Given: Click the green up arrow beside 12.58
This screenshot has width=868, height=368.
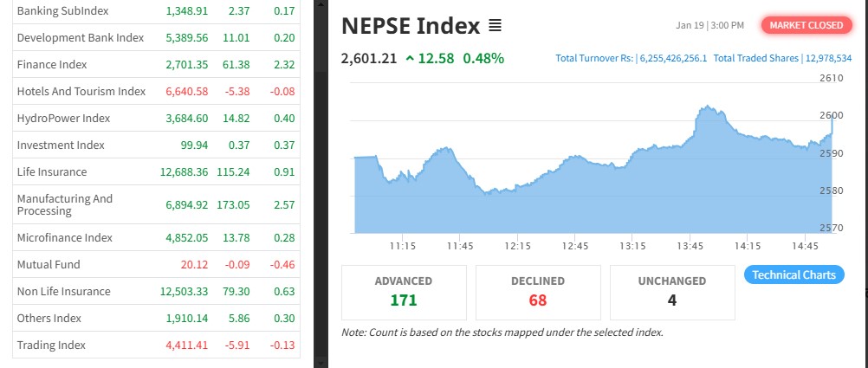Looking at the screenshot, I should click(410, 59).
